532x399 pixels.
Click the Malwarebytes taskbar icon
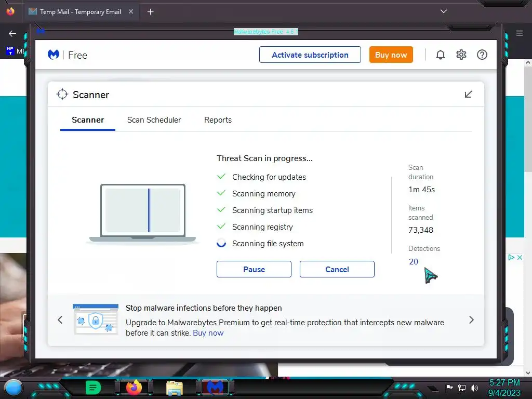215,387
